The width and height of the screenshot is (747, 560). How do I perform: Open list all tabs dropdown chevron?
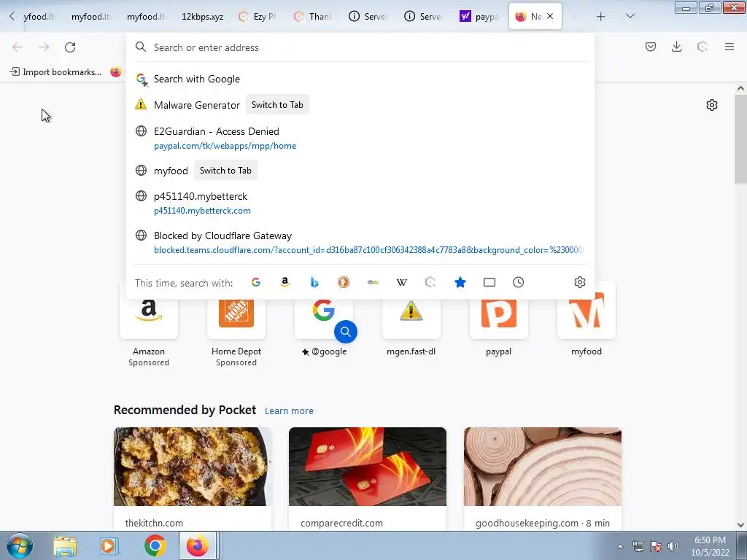(630, 17)
